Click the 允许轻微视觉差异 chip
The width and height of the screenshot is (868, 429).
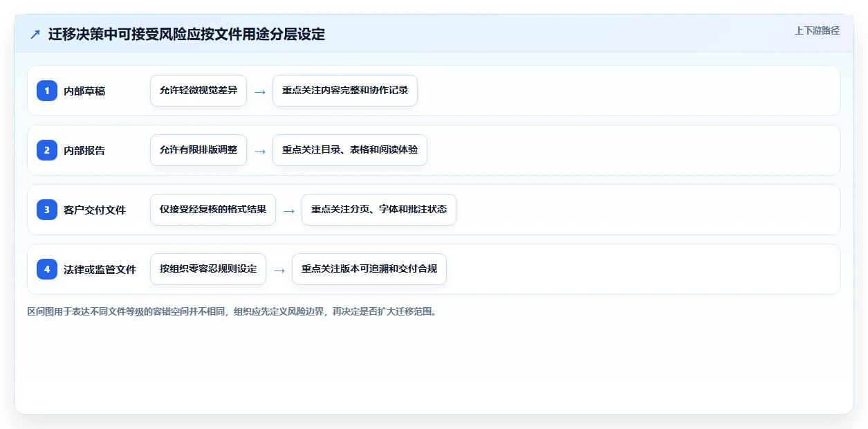198,91
